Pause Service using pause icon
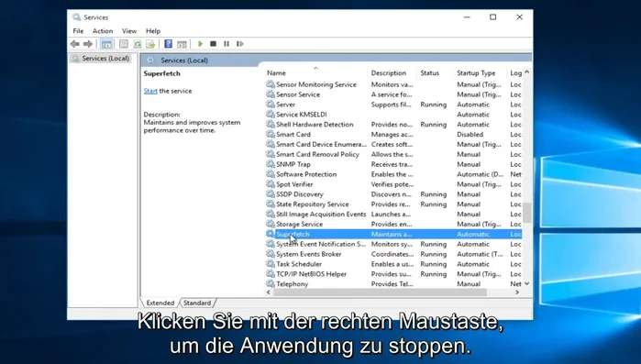This screenshot has width=641, height=364. tap(227, 44)
